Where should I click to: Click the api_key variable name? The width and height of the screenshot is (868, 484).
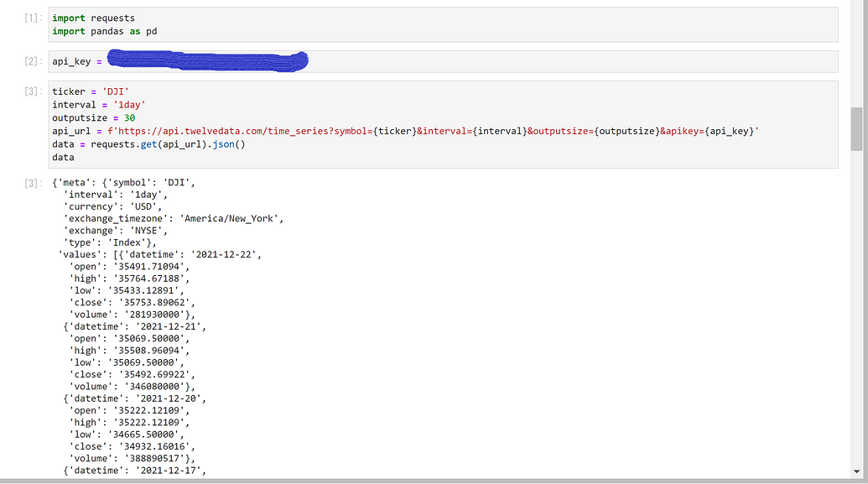pos(71,60)
